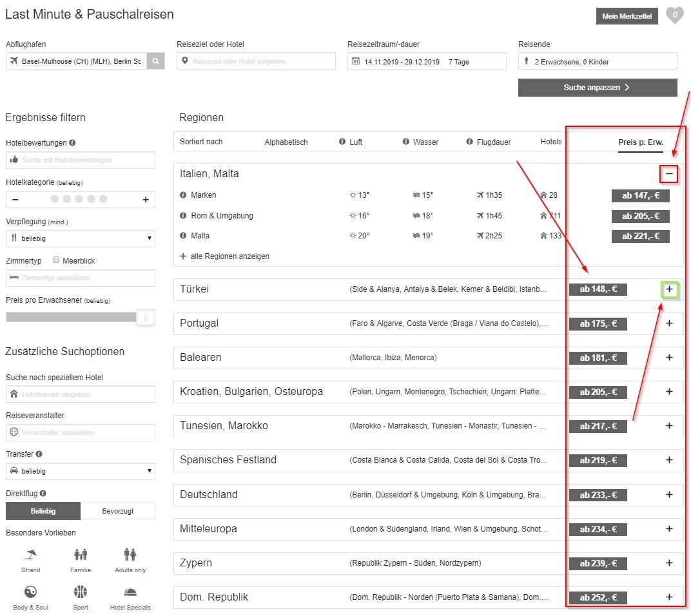The image size is (691, 616).
Task: Select the Body & Soul icon
Action: point(30,592)
